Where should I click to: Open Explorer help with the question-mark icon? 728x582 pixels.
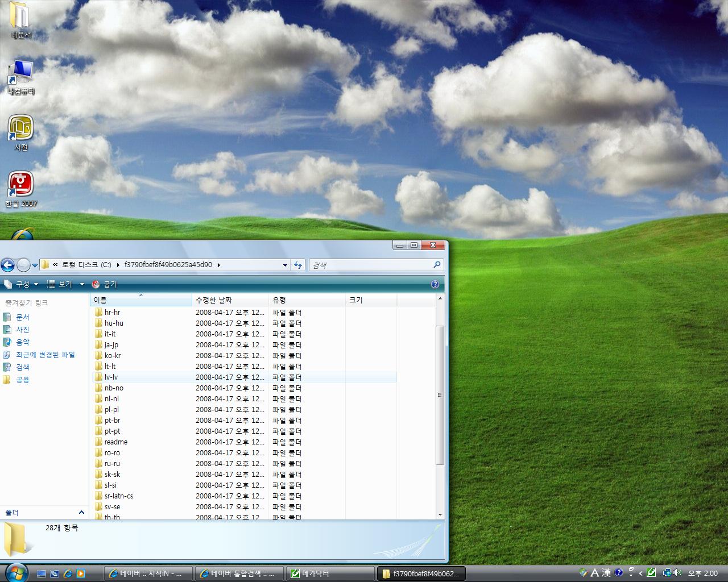[x=435, y=284]
